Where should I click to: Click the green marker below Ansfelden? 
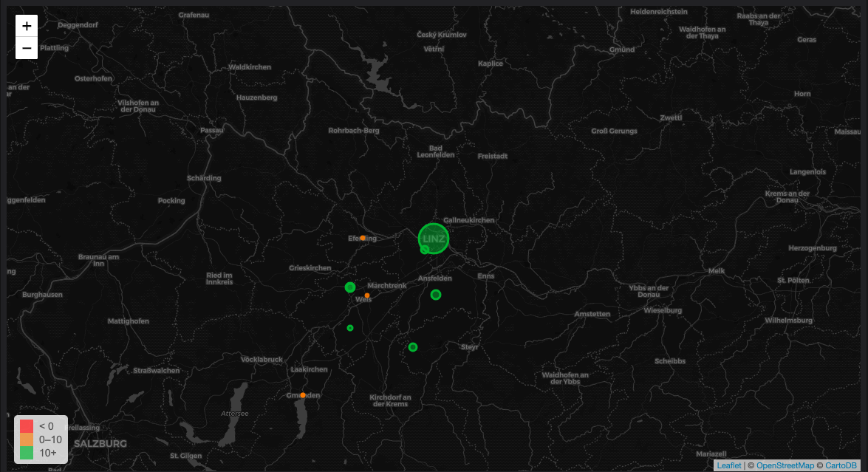click(x=436, y=295)
